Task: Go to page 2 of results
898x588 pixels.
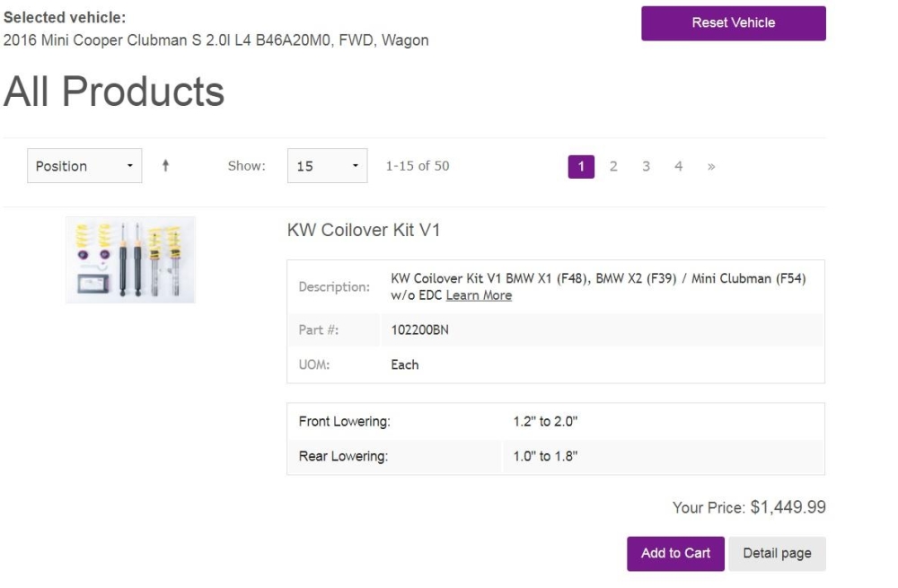Action: [x=613, y=167]
